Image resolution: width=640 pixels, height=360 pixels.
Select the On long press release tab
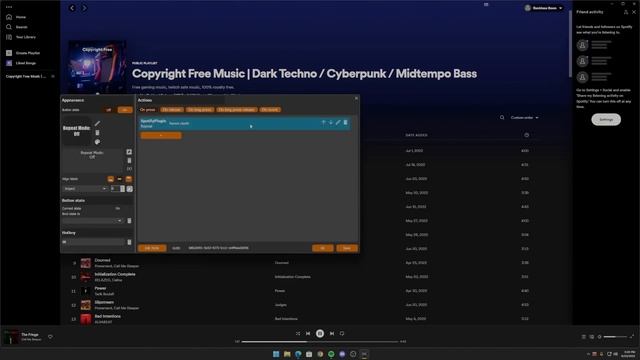click(236, 110)
